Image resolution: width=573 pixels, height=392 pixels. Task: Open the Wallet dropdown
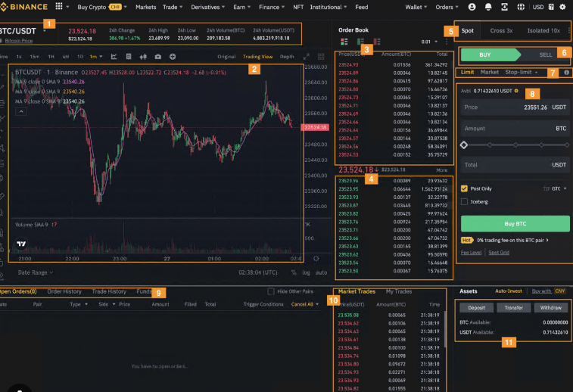click(x=416, y=7)
